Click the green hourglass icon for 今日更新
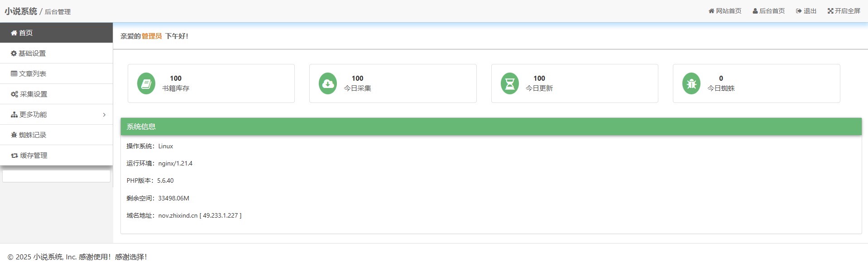Image resolution: width=868 pixels, height=268 pixels. coord(510,83)
